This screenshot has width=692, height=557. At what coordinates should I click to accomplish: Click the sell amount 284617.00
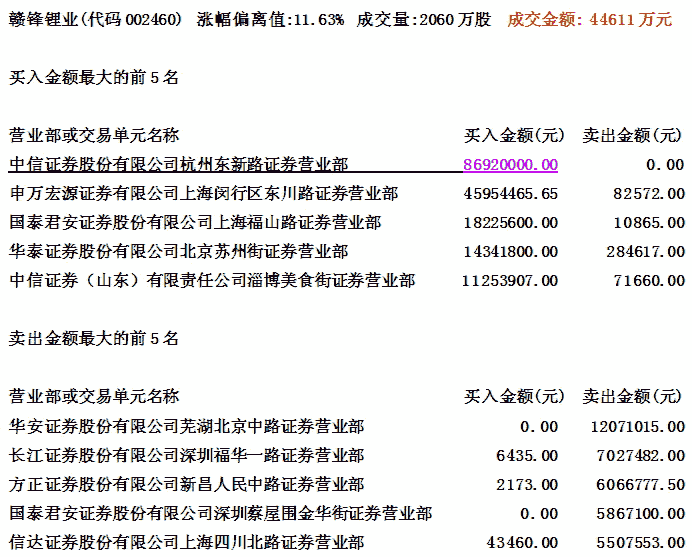point(645,252)
